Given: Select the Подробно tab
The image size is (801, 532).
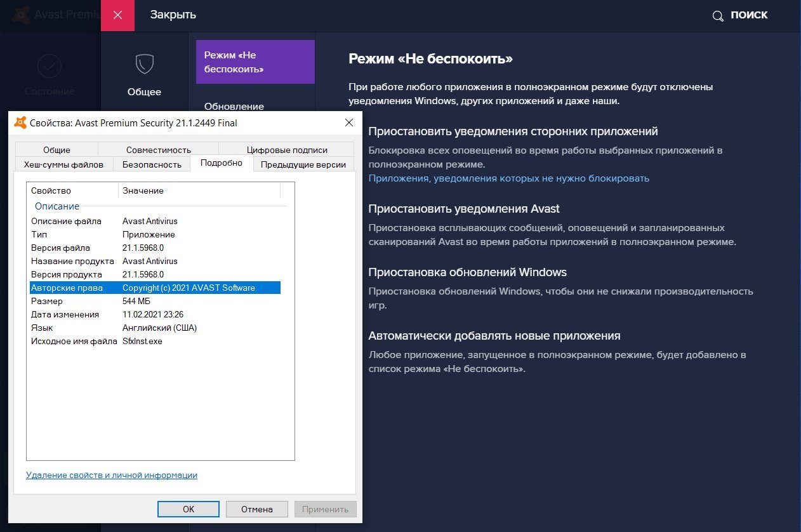Looking at the screenshot, I should (x=222, y=163).
